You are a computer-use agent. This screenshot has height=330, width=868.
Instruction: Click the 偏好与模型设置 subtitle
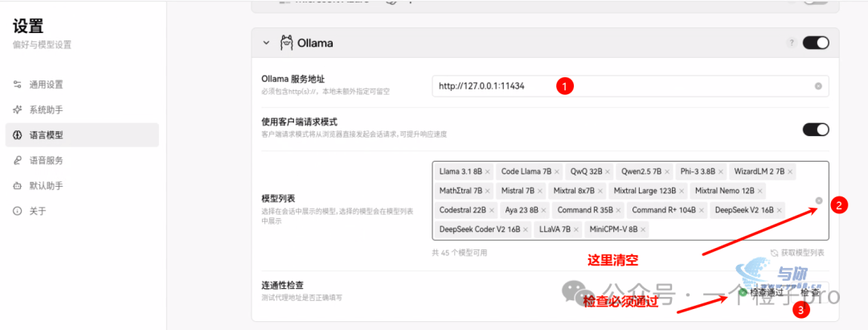click(x=42, y=45)
